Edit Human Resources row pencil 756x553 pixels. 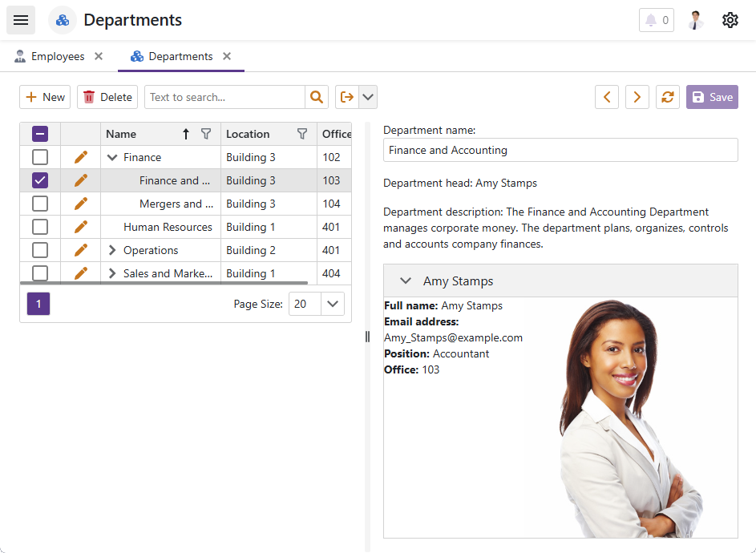pyautogui.click(x=81, y=227)
